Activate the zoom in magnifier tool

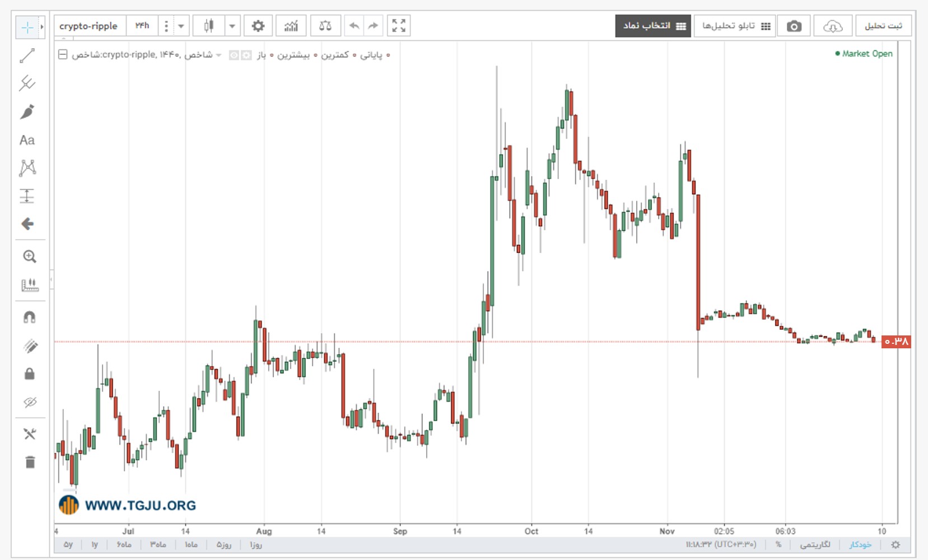pyautogui.click(x=30, y=256)
